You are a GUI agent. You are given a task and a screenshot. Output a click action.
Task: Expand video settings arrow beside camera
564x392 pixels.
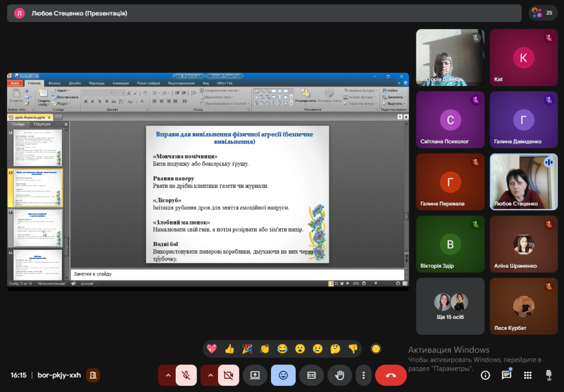(x=209, y=375)
